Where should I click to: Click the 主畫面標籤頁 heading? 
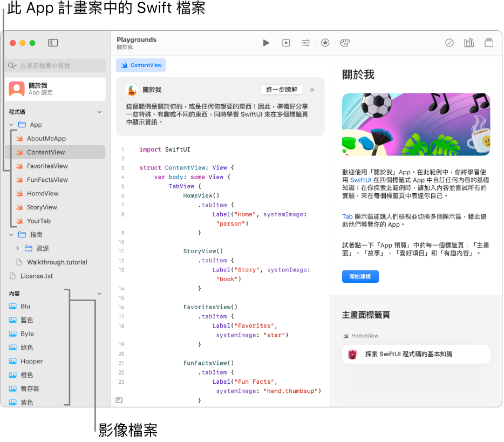[366, 315]
